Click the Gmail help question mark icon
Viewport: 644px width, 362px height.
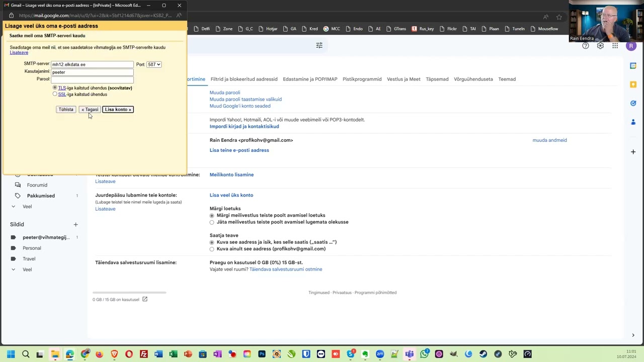tap(586, 46)
